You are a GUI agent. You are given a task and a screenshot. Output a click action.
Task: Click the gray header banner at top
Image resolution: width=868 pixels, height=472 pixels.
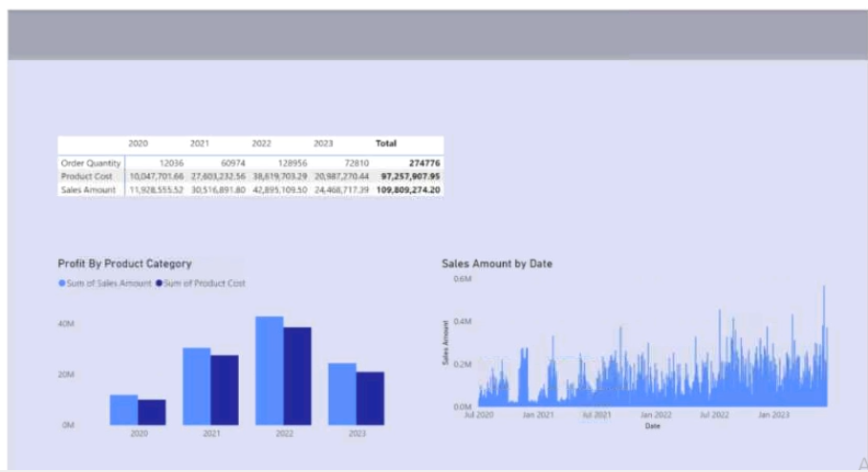point(437,34)
